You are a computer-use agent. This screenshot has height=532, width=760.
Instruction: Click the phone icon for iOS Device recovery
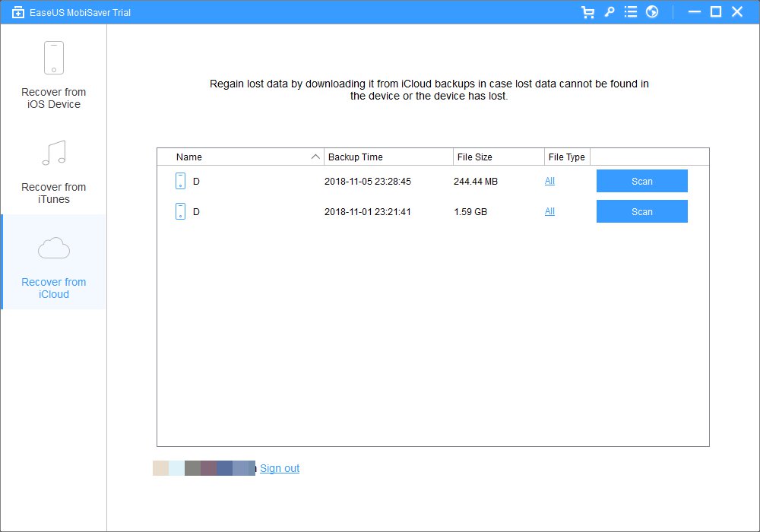pos(53,58)
